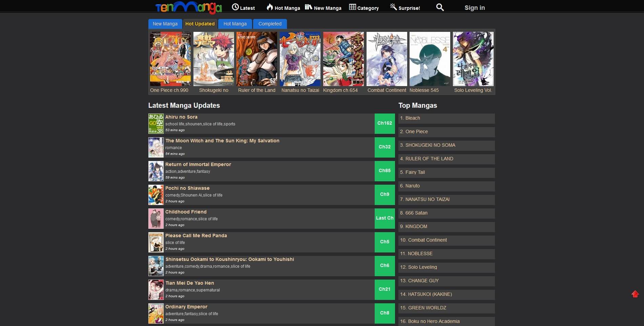
Task: Click Tian Mei De Yao Hen small cover
Action: tap(156, 290)
